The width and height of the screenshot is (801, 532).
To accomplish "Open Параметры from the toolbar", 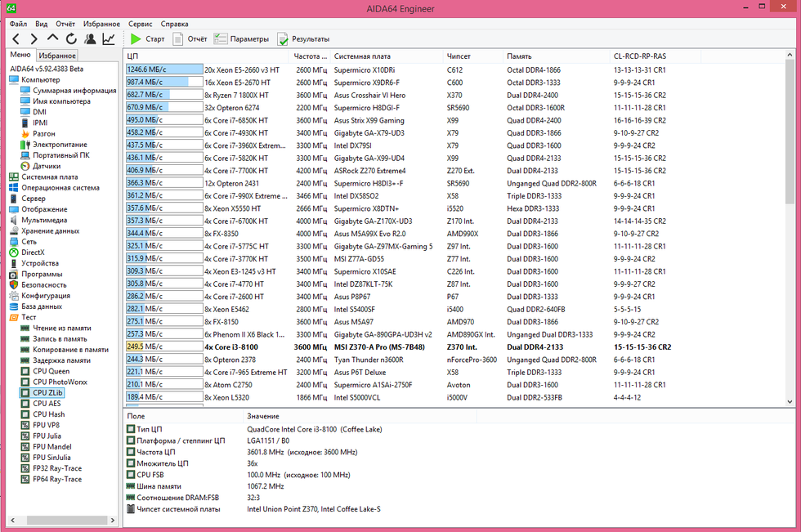I will pos(241,39).
